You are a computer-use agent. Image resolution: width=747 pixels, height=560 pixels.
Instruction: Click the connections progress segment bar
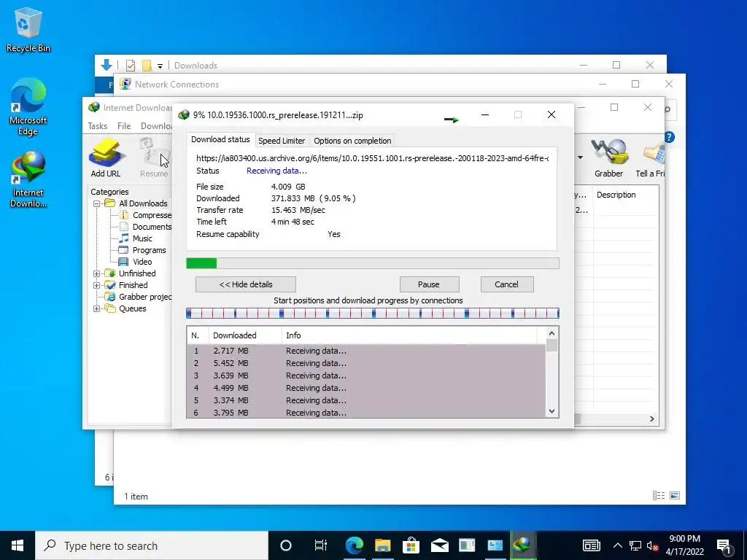373,314
